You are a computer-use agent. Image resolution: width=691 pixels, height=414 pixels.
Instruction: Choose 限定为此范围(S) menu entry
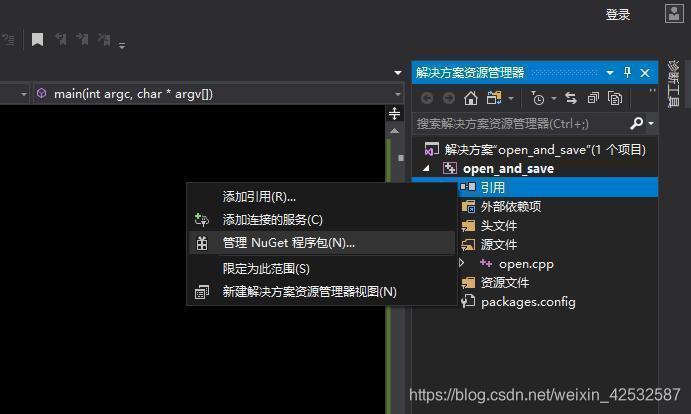(x=322, y=269)
